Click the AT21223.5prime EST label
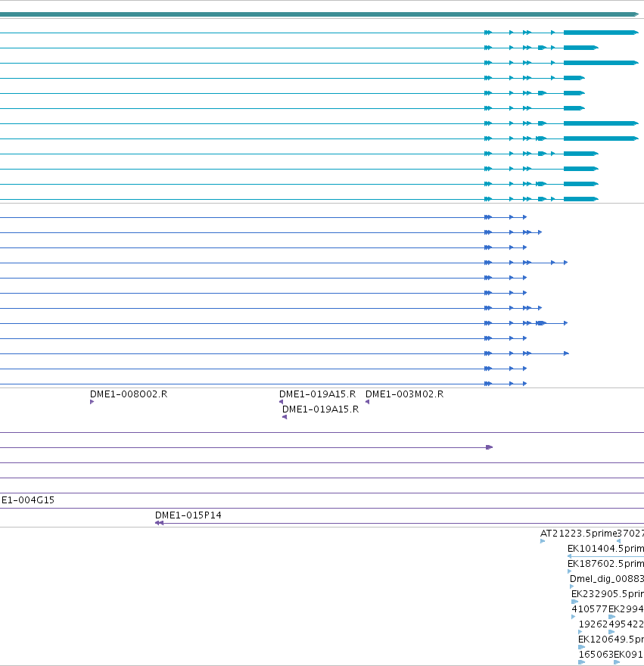The width and height of the screenshot is (644, 666). (578, 534)
